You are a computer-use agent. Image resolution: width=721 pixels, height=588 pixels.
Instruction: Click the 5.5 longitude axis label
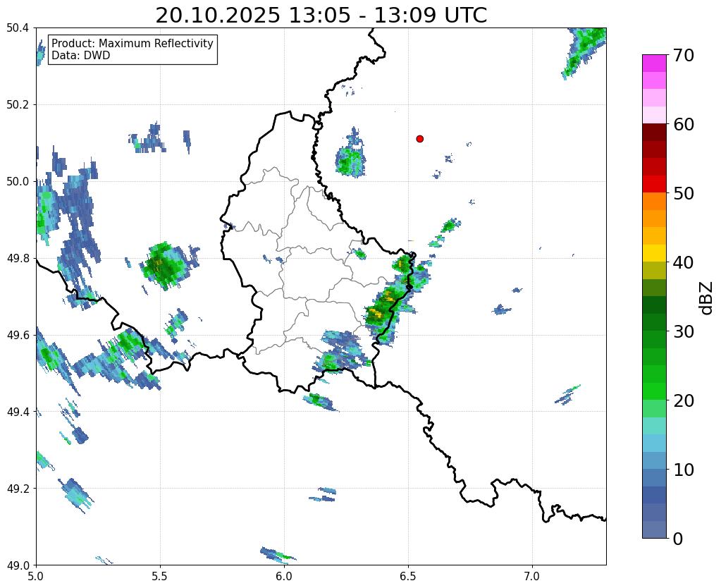[x=160, y=576]
